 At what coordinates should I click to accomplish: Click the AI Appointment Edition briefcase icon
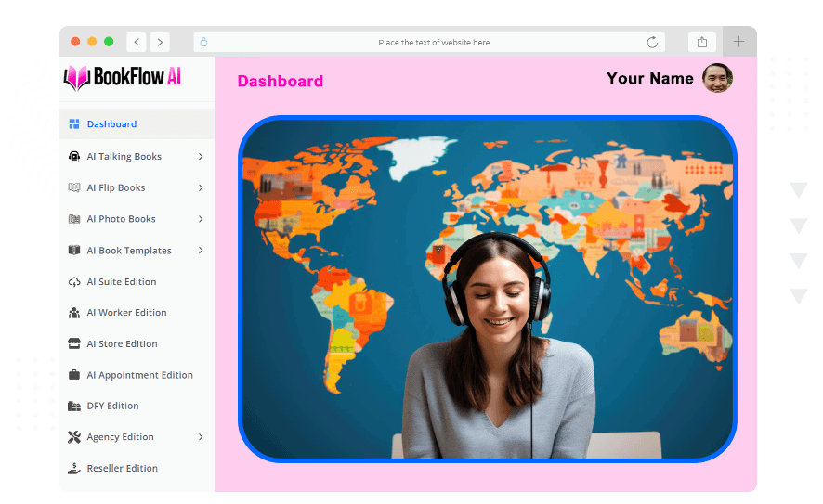point(74,375)
